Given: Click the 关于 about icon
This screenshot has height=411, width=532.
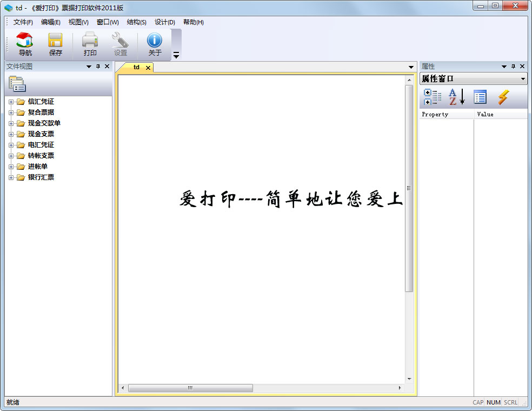Looking at the screenshot, I should 155,43.
